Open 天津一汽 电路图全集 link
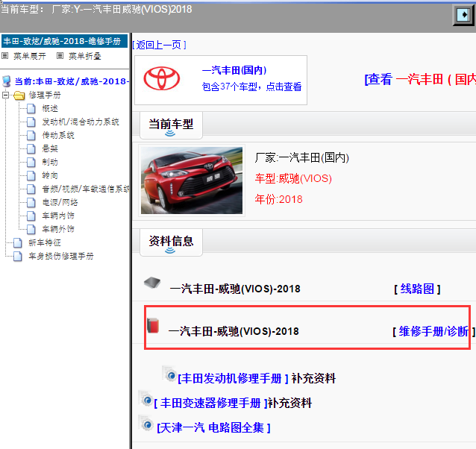This screenshot has width=476, height=449. pos(213,428)
